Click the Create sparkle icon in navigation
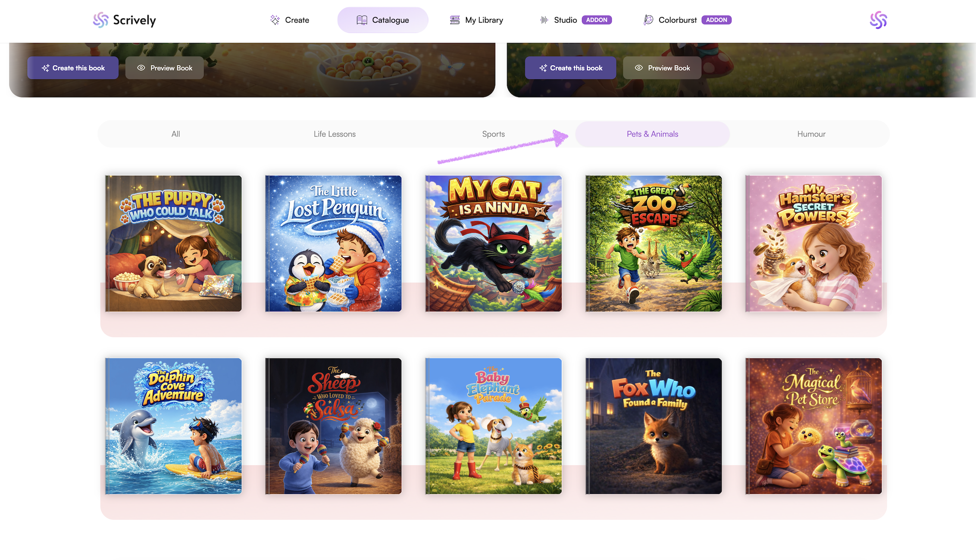This screenshot has width=976, height=560. (x=275, y=20)
